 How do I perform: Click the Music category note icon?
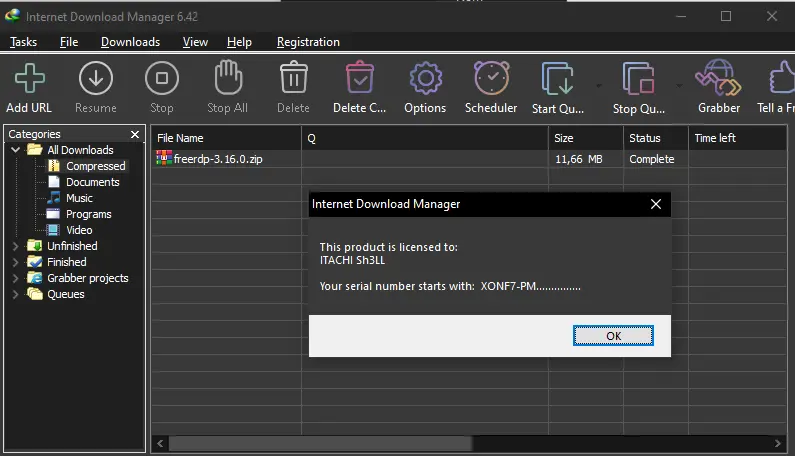coord(54,198)
